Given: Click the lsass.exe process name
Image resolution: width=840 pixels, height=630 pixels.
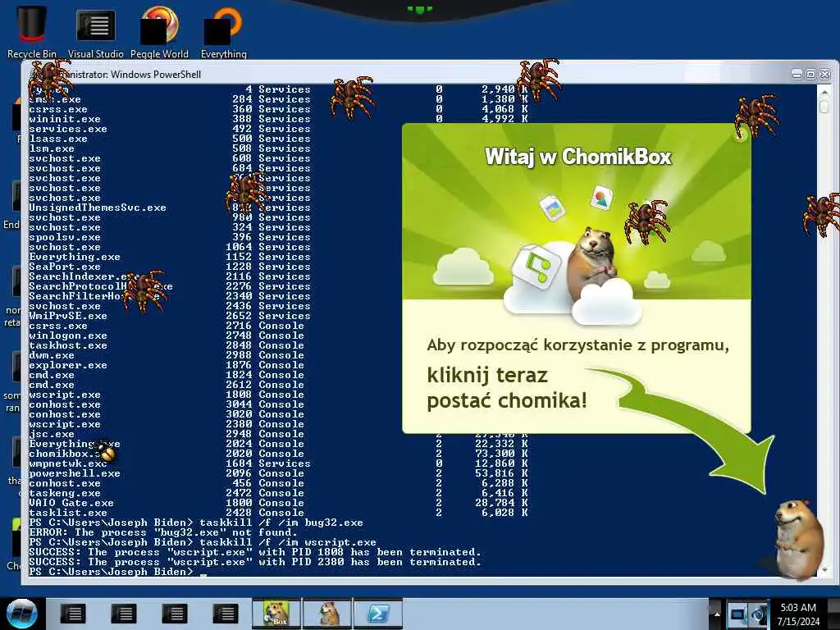Looking at the screenshot, I should (x=58, y=139).
